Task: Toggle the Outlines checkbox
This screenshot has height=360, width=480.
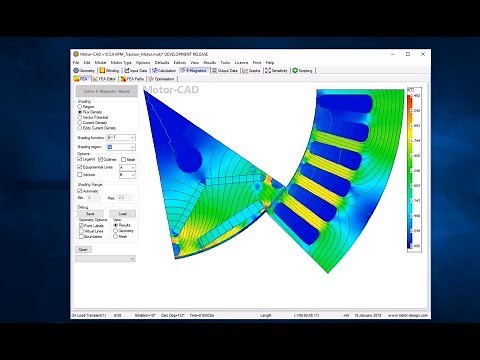Action: tap(101, 159)
